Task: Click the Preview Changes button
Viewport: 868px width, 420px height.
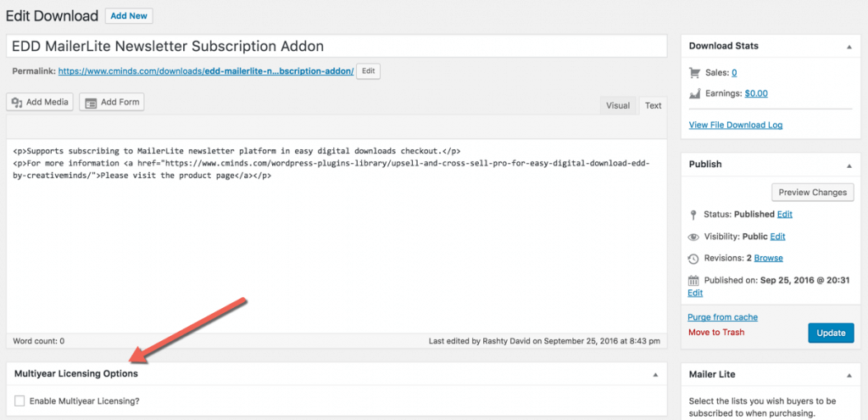Action: click(811, 192)
